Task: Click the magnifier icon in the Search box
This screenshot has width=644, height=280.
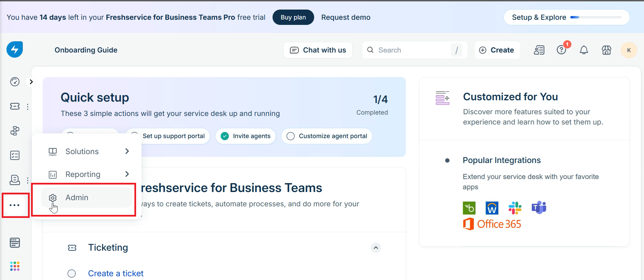Action: [370, 50]
